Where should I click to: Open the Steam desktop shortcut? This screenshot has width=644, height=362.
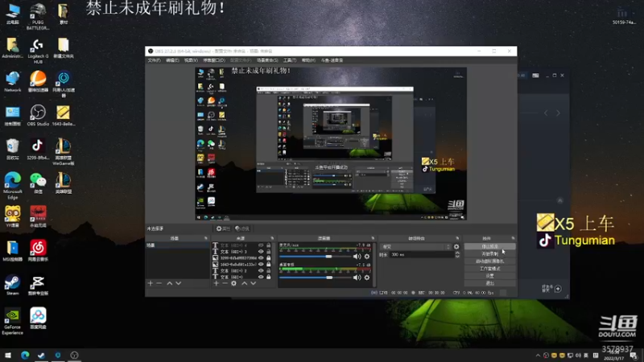click(x=12, y=286)
